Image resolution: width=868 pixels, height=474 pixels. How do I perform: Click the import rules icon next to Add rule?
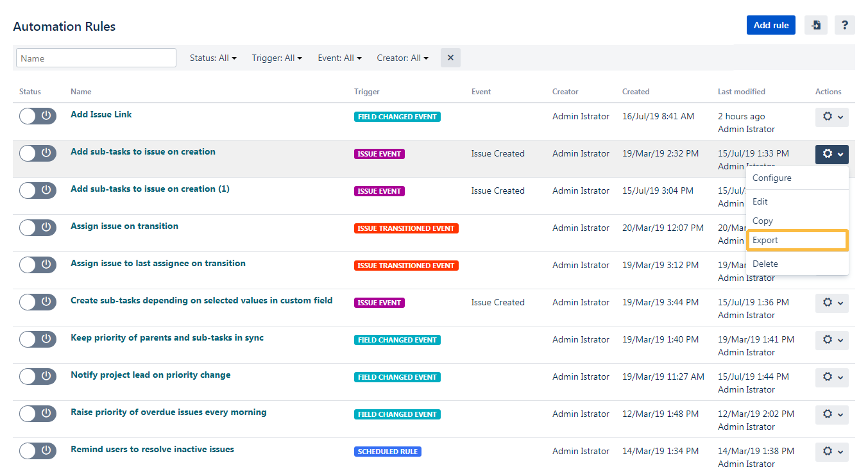pyautogui.click(x=815, y=25)
